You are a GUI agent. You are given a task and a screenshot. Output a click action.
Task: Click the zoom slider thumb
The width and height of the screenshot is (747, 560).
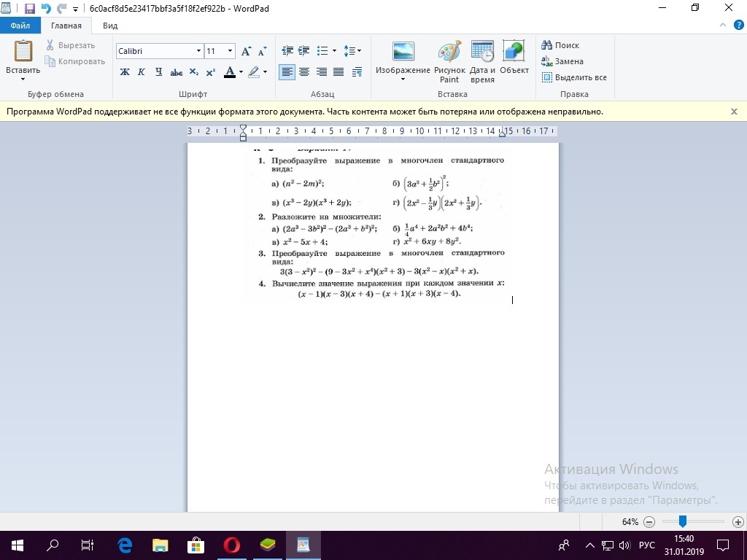[x=683, y=521]
